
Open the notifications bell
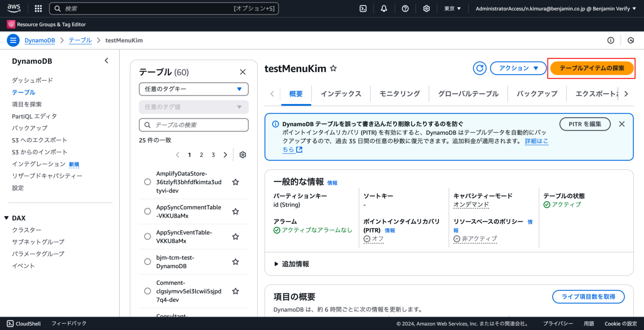point(384,8)
